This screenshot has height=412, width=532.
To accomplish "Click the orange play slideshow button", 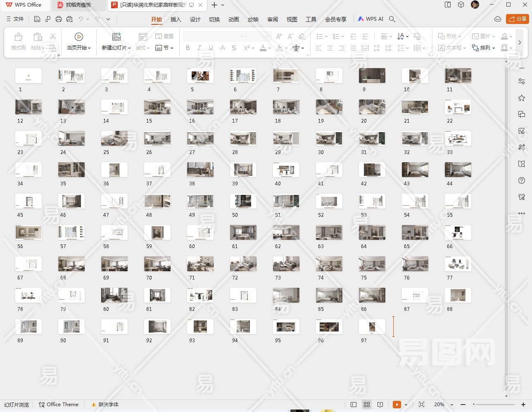I will pyautogui.click(x=397, y=405).
